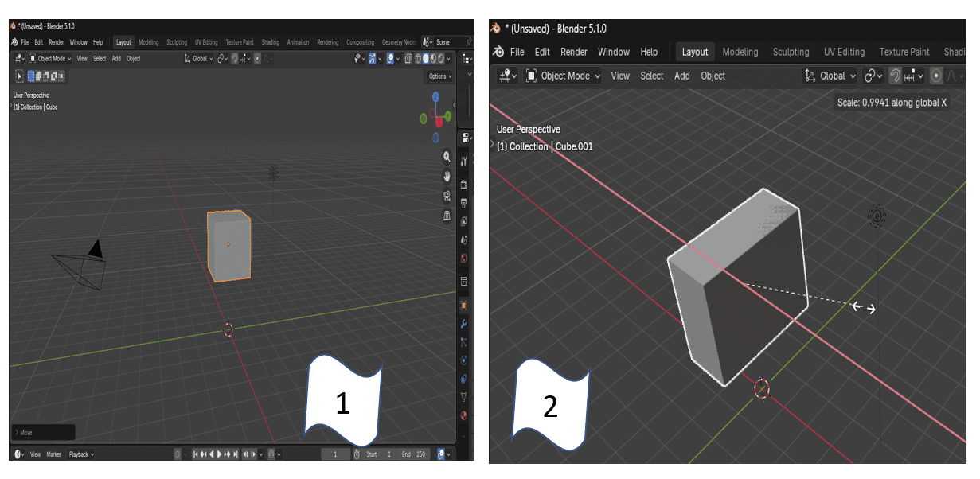
Task: Choose the Intersect Selection mode icon
Action: [x=61, y=76]
